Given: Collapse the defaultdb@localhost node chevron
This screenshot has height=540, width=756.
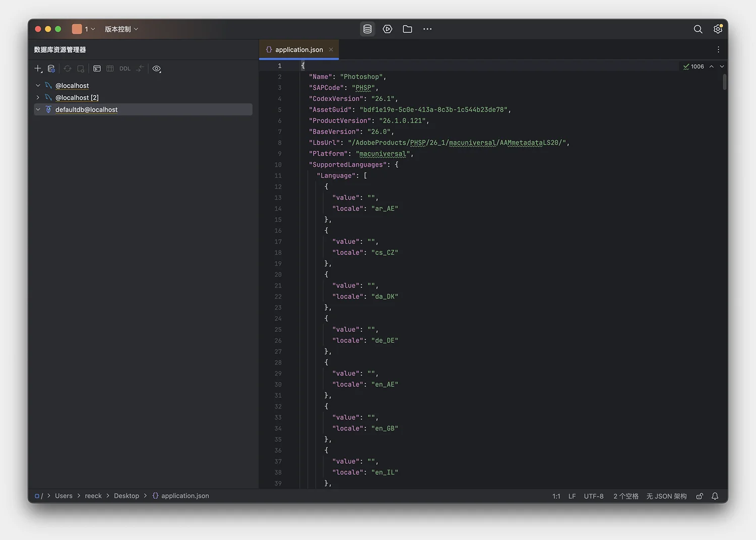Looking at the screenshot, I should click(x=38, y=109).
